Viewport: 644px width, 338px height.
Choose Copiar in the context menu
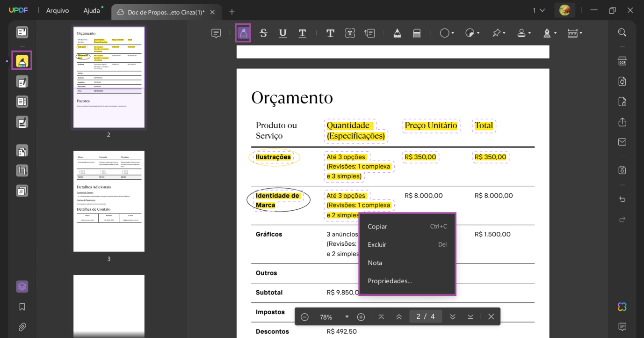coord(407,227)
